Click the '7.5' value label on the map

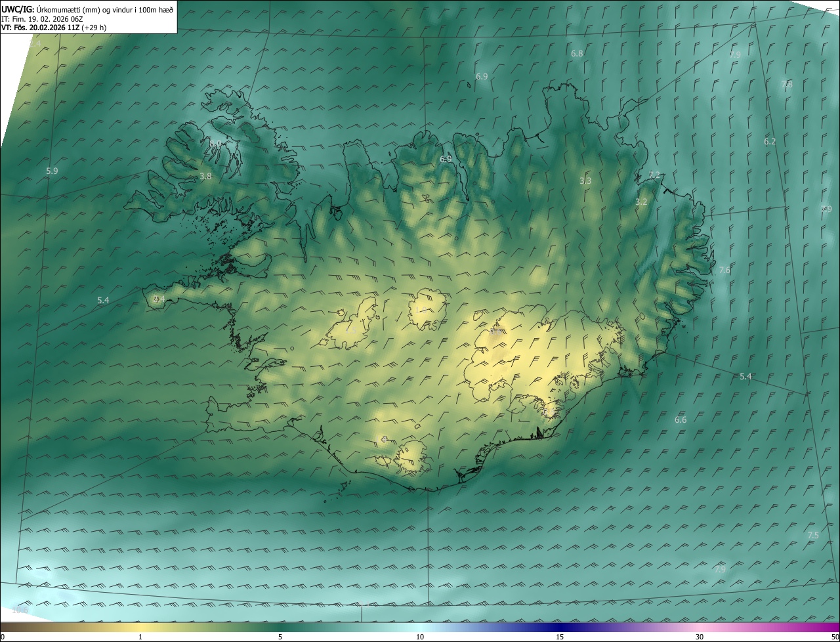pos(813,535)
